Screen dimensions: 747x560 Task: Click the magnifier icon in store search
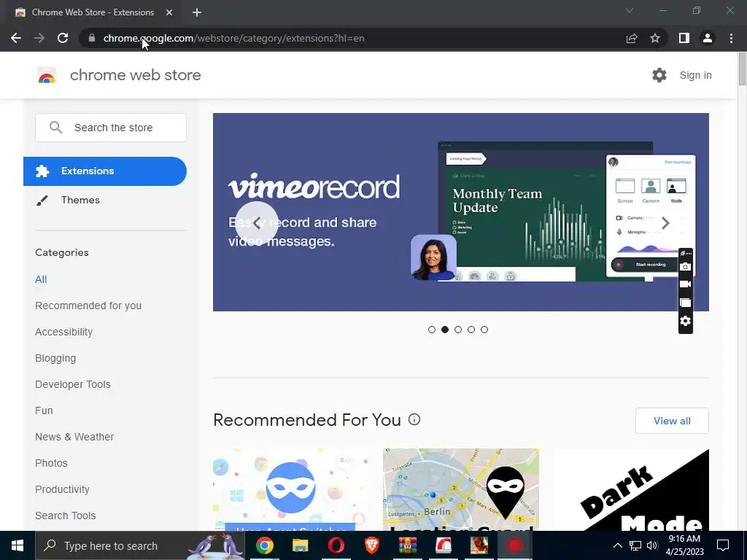55,127
